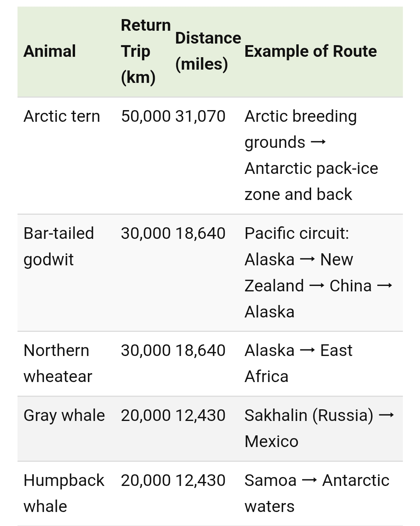Select Bar-tailed godwit's 30,000 km value
Screen dimensions: 420x526
click(x=145, y=233)
